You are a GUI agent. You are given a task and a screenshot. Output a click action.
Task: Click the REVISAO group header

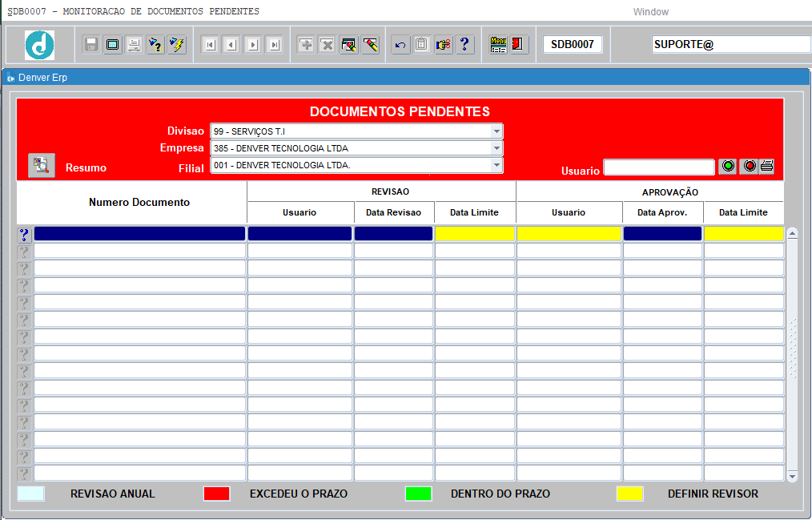391,191
